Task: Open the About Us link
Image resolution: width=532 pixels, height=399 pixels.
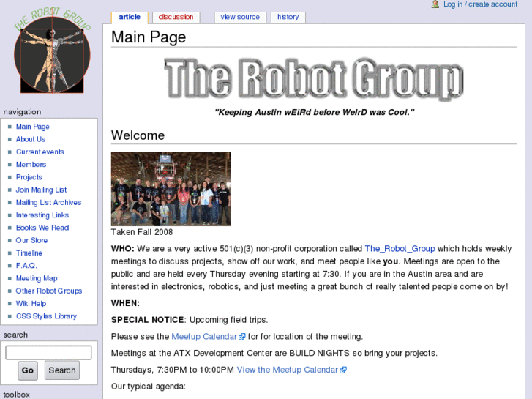Action: 31,139
